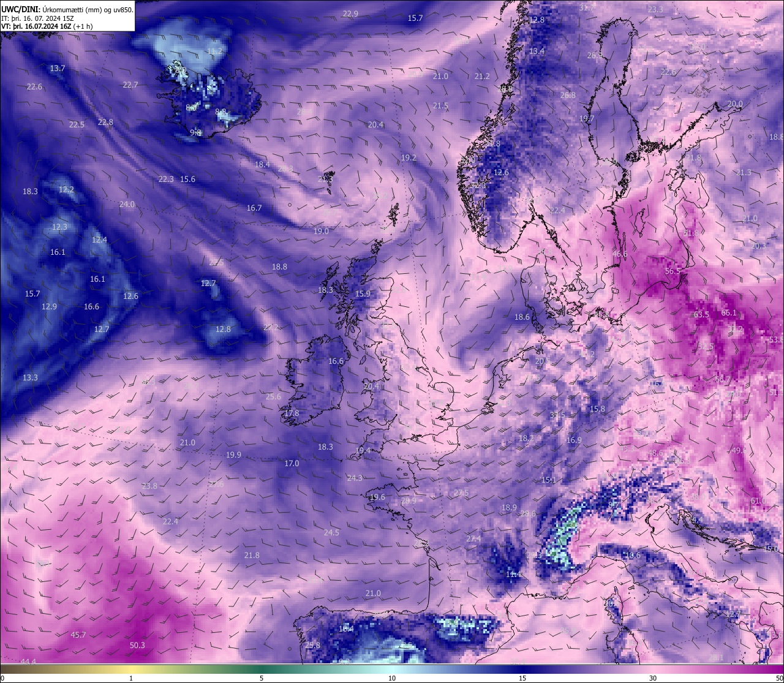The width and height of the screenshot is (784, 683).
Task: Click the 66.1 value on the map
Action: pyautogui.click(x=729, y=312)
